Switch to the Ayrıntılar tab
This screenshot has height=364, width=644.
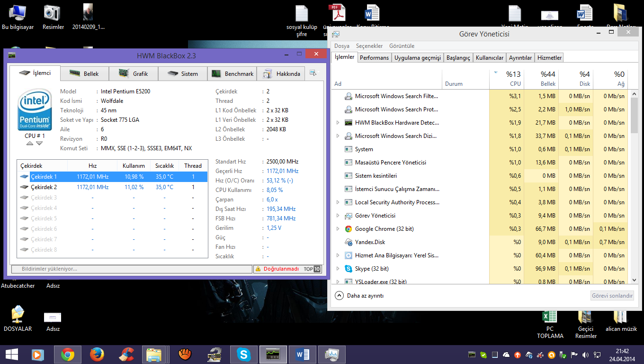click(520, 58)
